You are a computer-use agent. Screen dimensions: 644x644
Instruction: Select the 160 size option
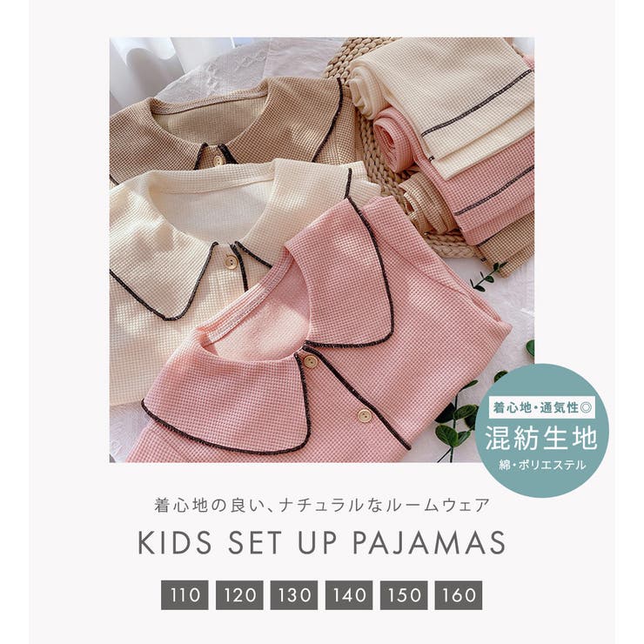click(x=459, y=594)
